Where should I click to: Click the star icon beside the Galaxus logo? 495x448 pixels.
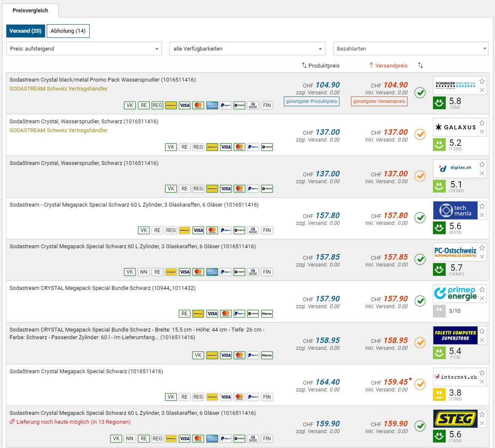coord(482,123)
